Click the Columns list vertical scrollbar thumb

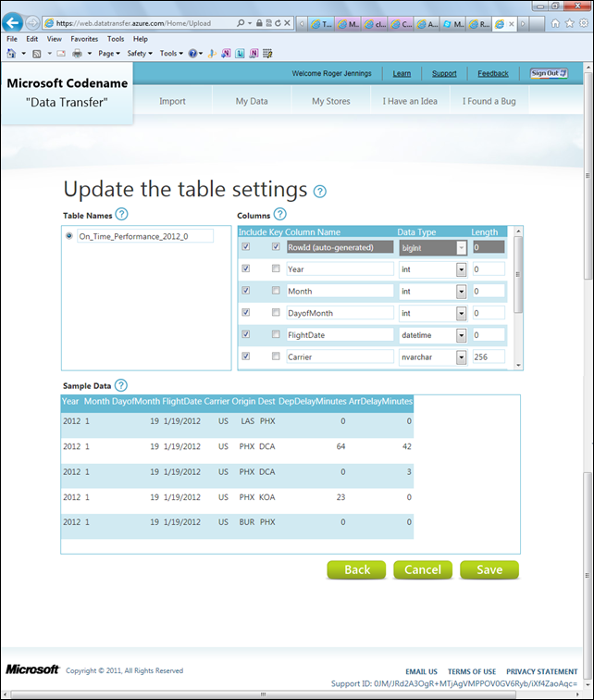click(518, 275)
